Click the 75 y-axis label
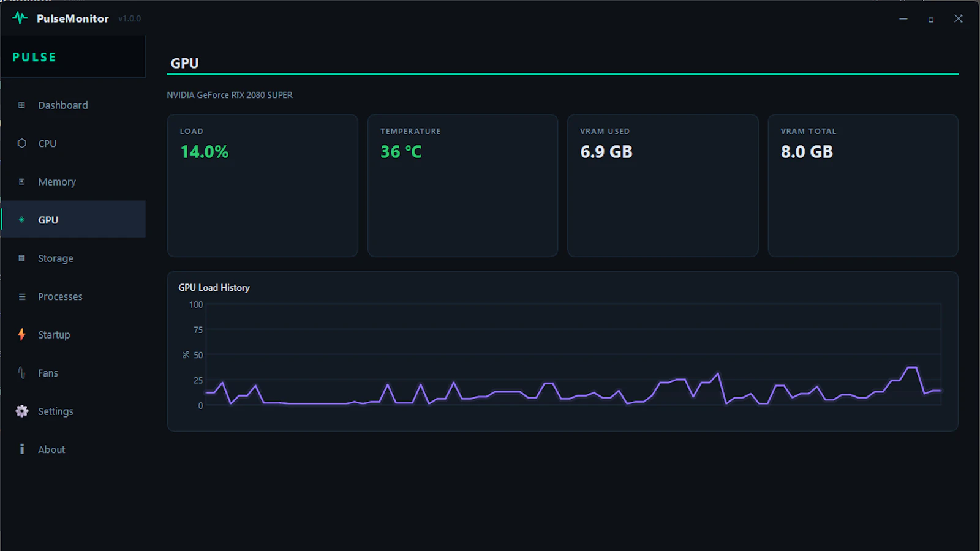The height and width of the screenshot is (551, 980). (x=198, y=329)
